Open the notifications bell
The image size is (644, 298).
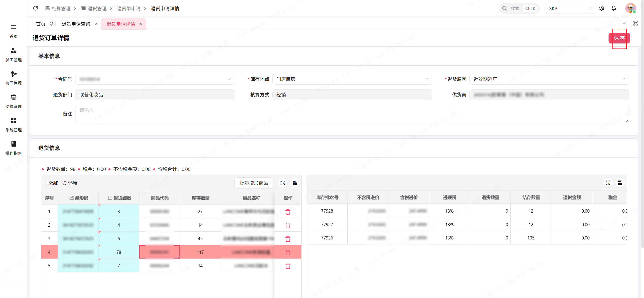click(614, 8)
